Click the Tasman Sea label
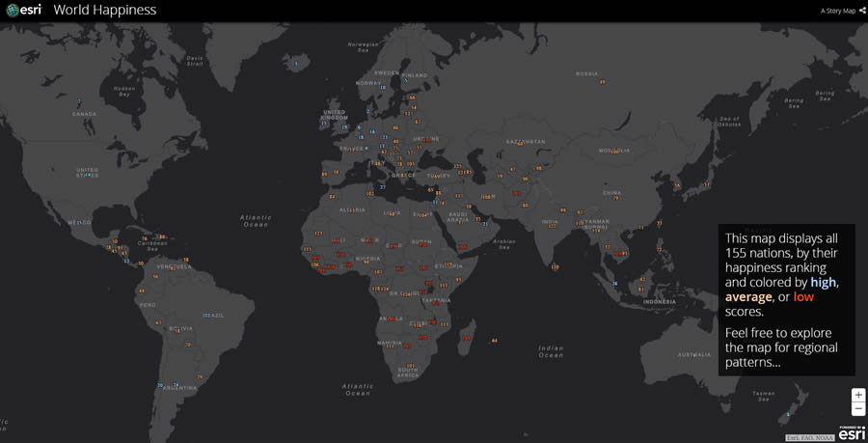 pyautogui.click(x=764, y=397)
